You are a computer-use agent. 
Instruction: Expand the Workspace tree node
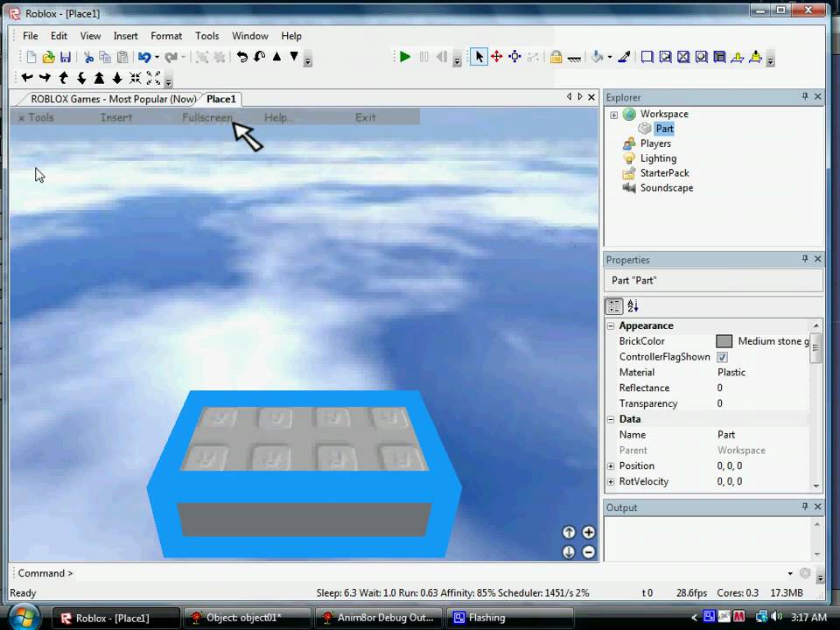613,115
